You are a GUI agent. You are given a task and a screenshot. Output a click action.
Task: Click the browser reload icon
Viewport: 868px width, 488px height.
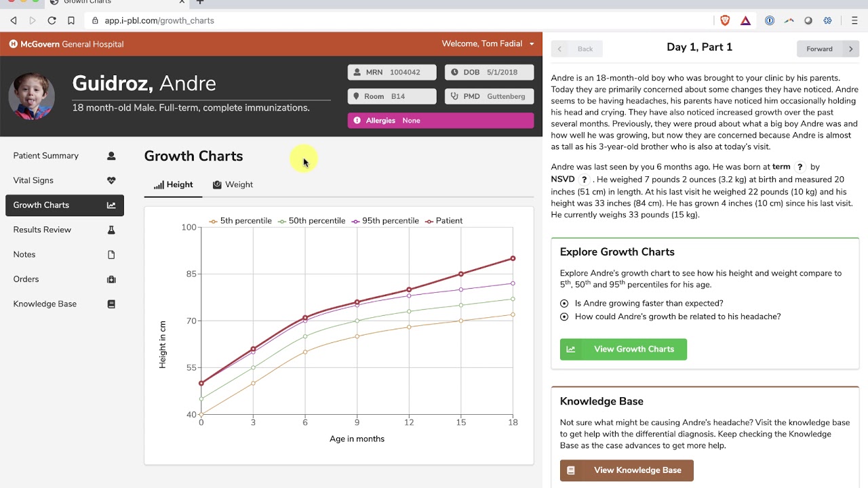52,20
